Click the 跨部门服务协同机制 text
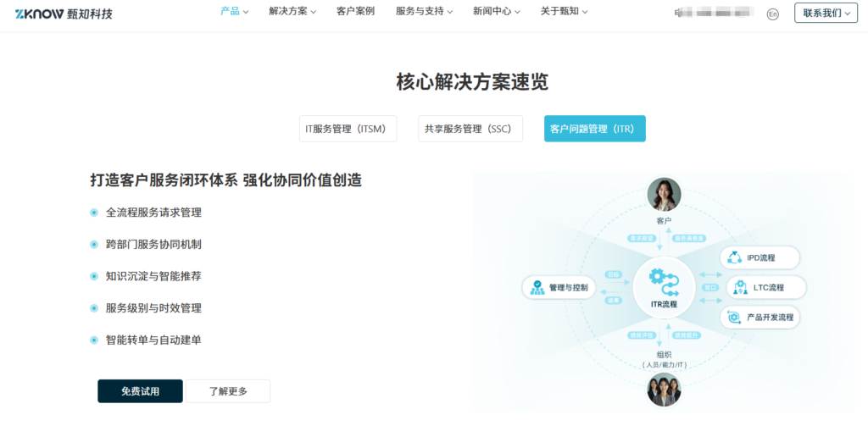This screenshot has width=868, height=448. point(153,245)
